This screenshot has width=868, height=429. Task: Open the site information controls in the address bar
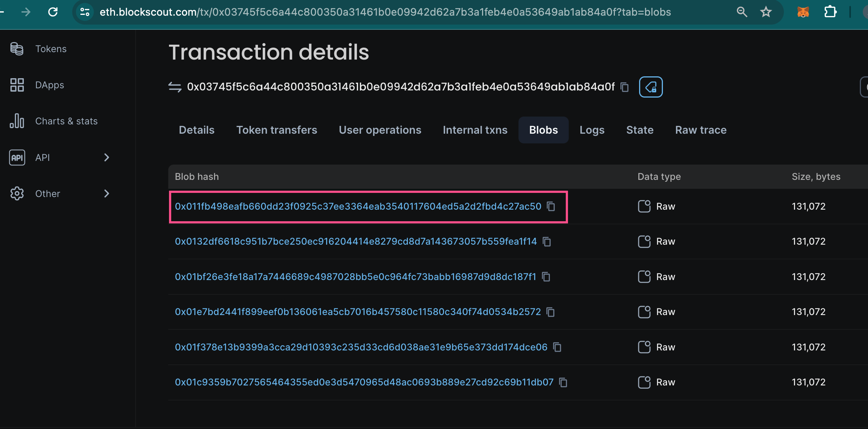pyautogui.click(x=85, y=12)
